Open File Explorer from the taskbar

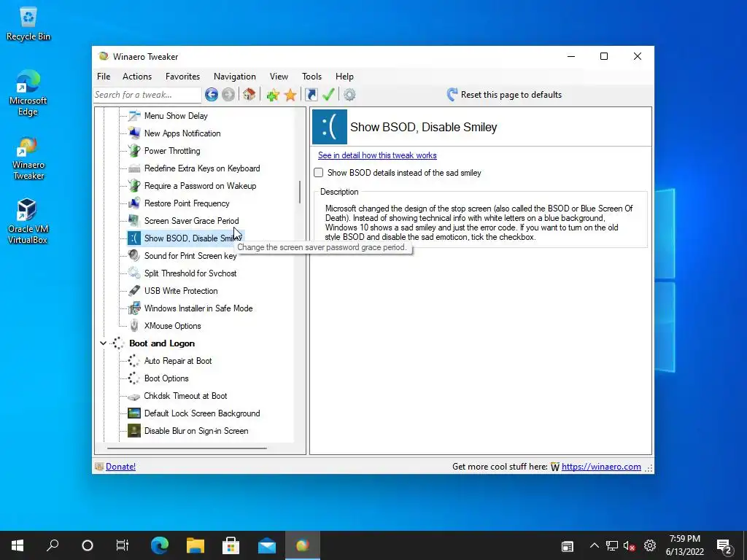tap(196, 545)
